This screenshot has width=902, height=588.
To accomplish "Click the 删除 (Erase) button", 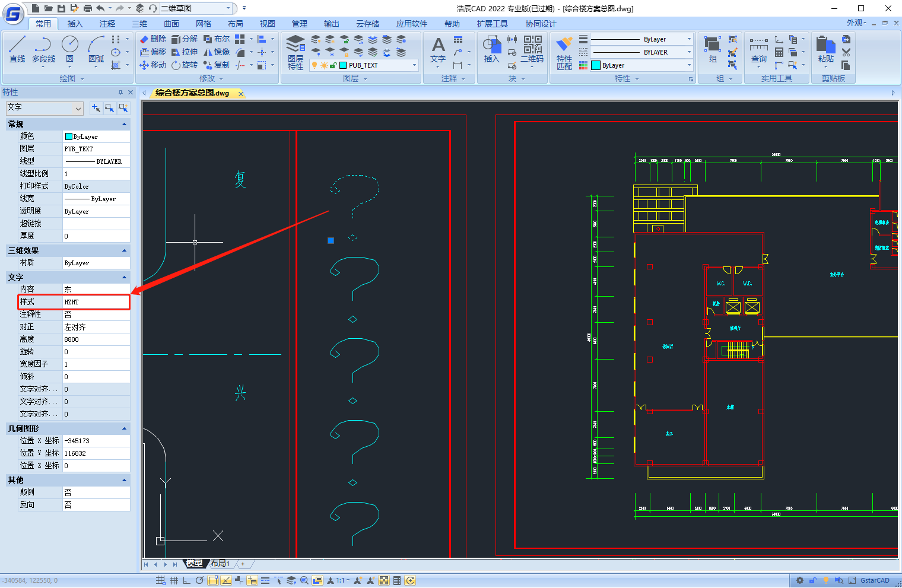I will coord(153,39).
